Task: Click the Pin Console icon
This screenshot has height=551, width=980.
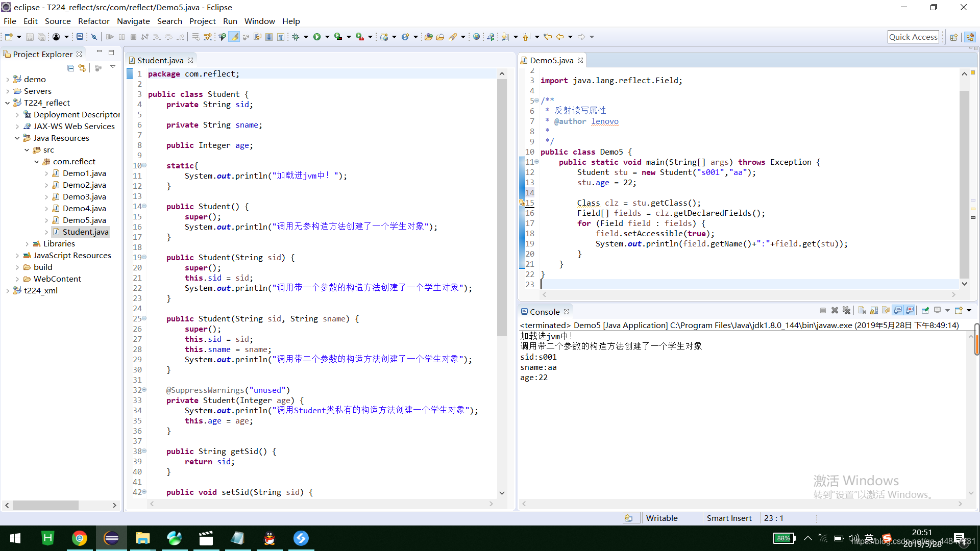Action: pos(925,310)
